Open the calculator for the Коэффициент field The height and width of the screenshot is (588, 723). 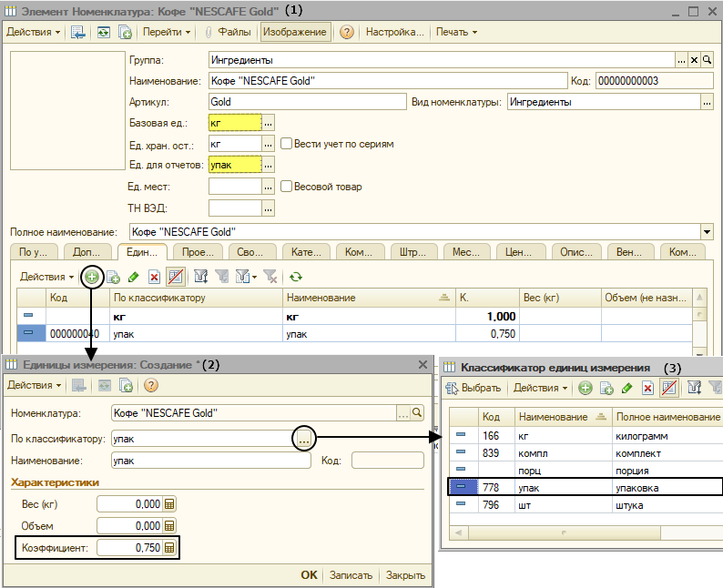(x=169, y=548)
